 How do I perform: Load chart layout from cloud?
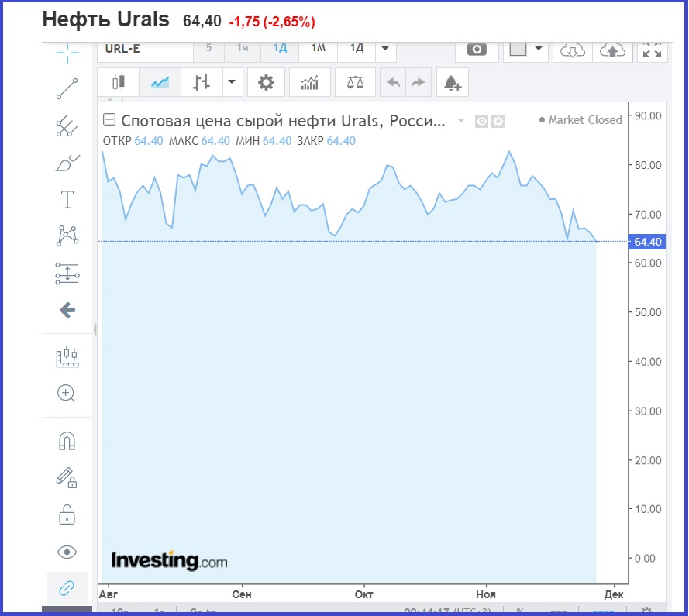(x=572, y=50)
